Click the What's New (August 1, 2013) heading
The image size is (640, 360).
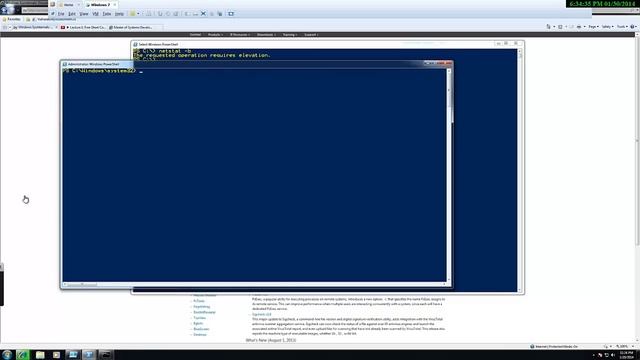(271, 340)
